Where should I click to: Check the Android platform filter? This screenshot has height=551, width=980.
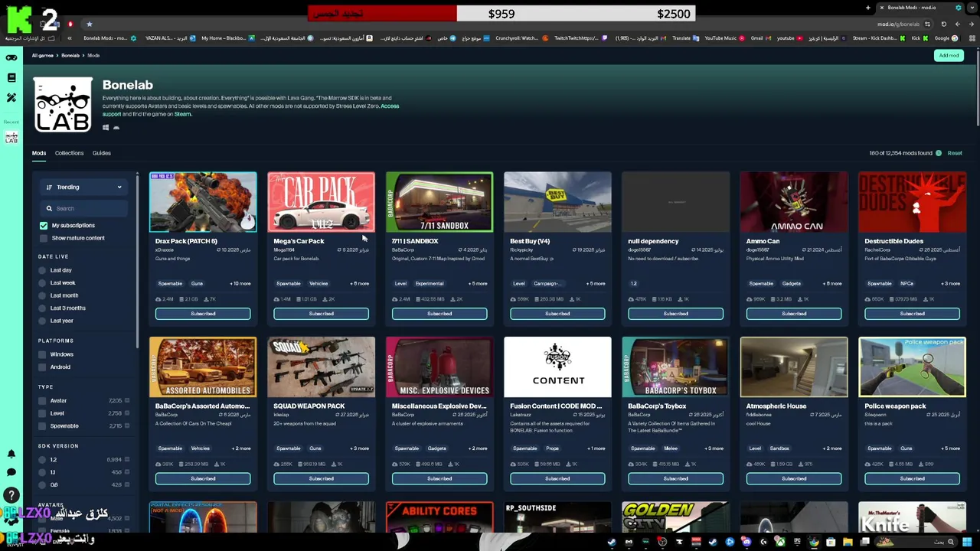[x=42, y=367]
